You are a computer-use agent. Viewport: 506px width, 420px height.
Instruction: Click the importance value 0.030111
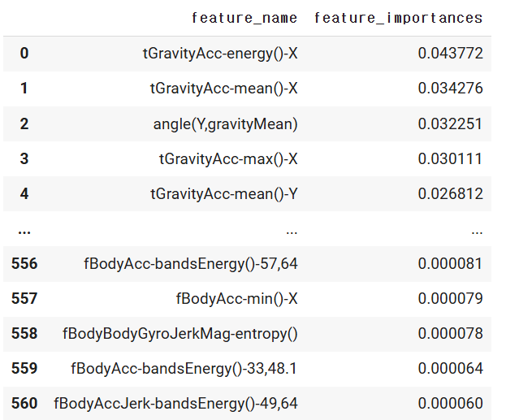click(x=451, y=158)
